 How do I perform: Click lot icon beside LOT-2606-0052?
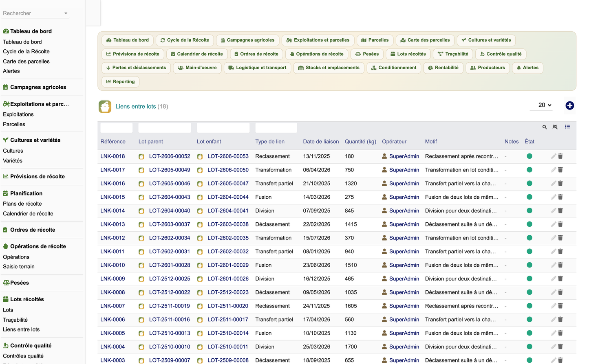click(x=141, y=156)
